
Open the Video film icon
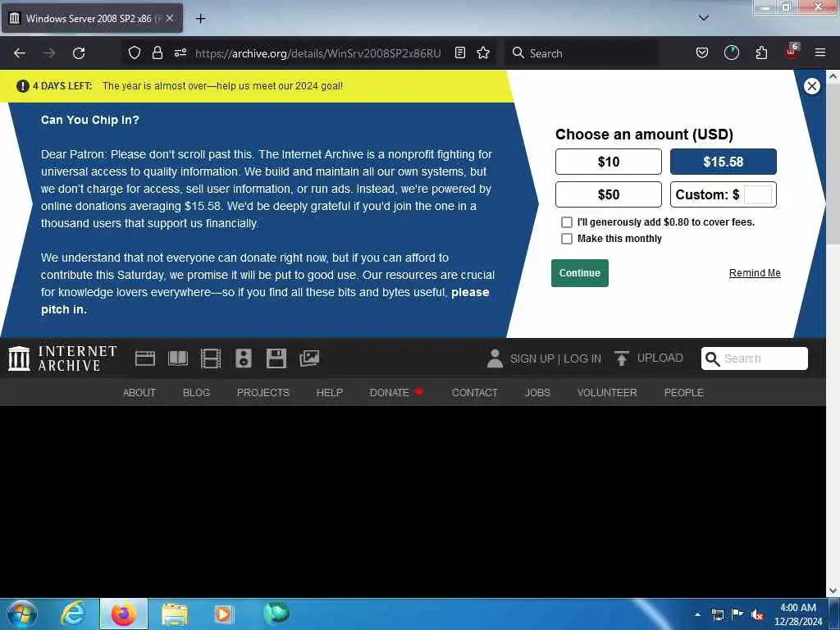pos(211,358)
